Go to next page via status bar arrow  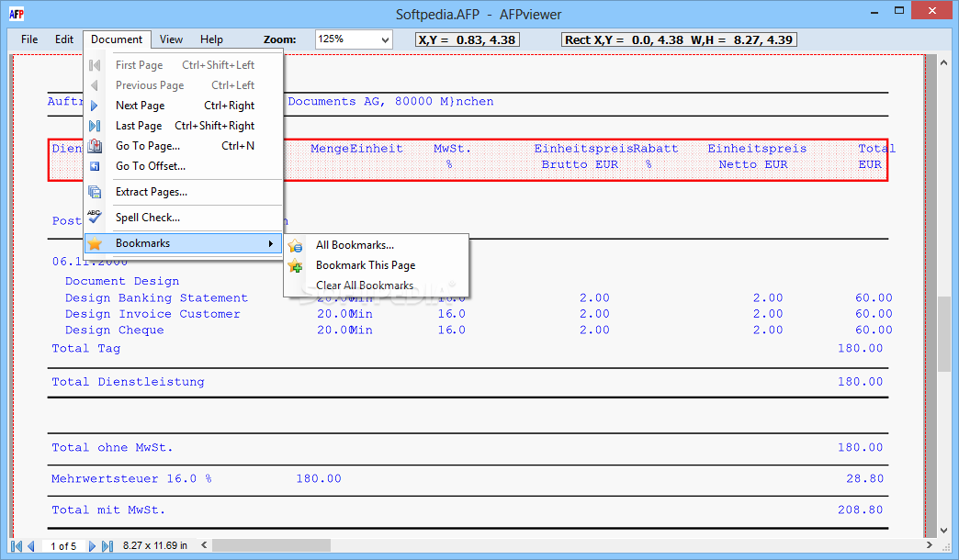pos(93,546)
